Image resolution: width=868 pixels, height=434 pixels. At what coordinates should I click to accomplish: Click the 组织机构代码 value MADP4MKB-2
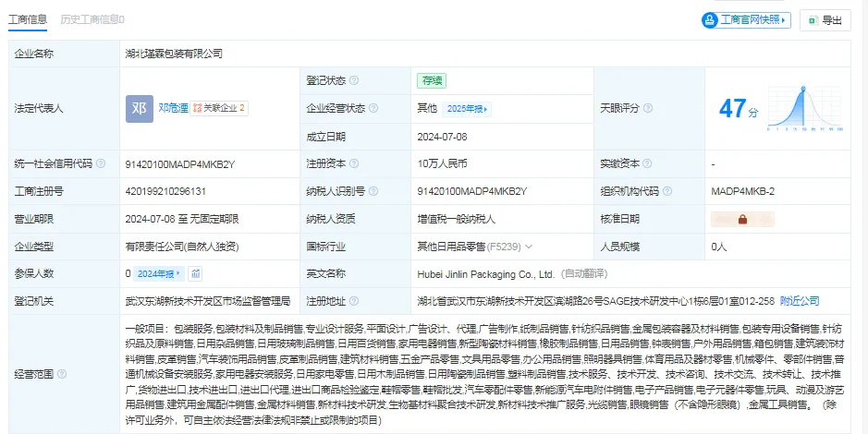click(x=743, y=191)
